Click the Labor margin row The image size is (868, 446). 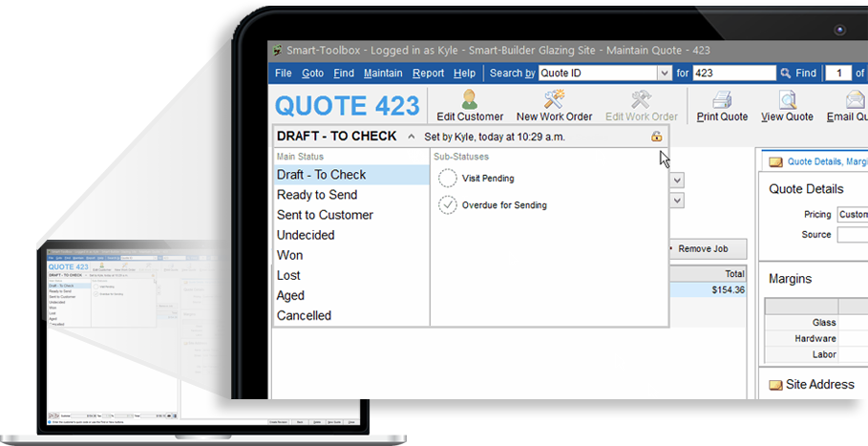(816, 354)
